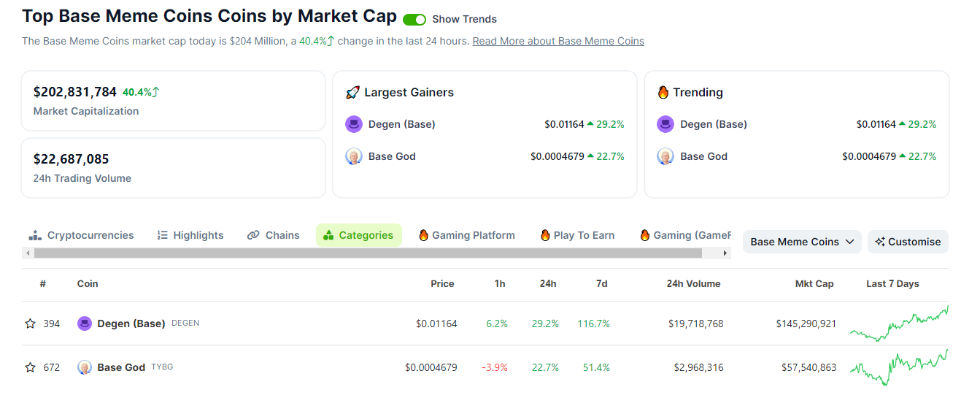The width and height of the screenshot is (980, 398).
Task: Open the Base Meme Coins dropdown
Action: [802, 242]
